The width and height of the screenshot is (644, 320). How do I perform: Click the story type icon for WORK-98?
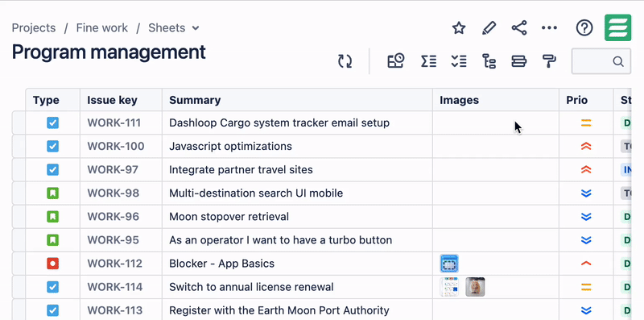tap(52, 193)
